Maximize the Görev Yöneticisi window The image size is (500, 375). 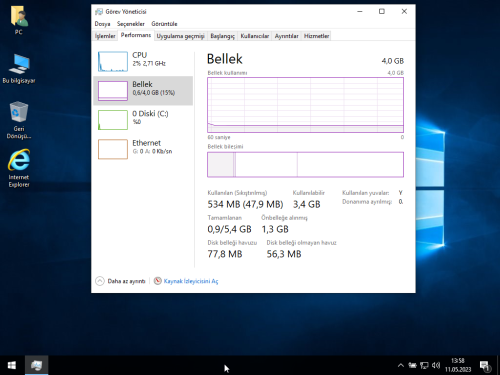pyautogui.click(x=382, y=12)
